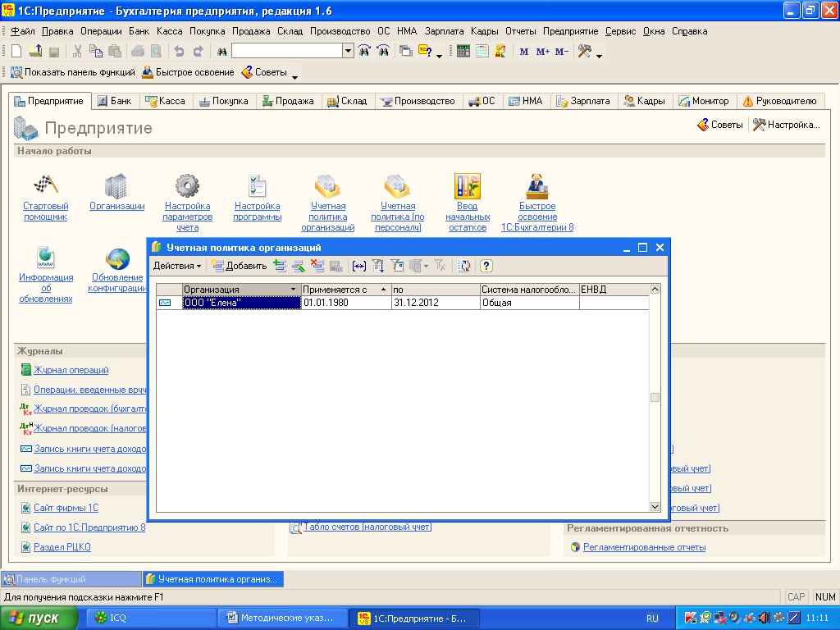840x630 pixels.
Task: Click the ICQ taskbar button
Action: tap(151, 618)
